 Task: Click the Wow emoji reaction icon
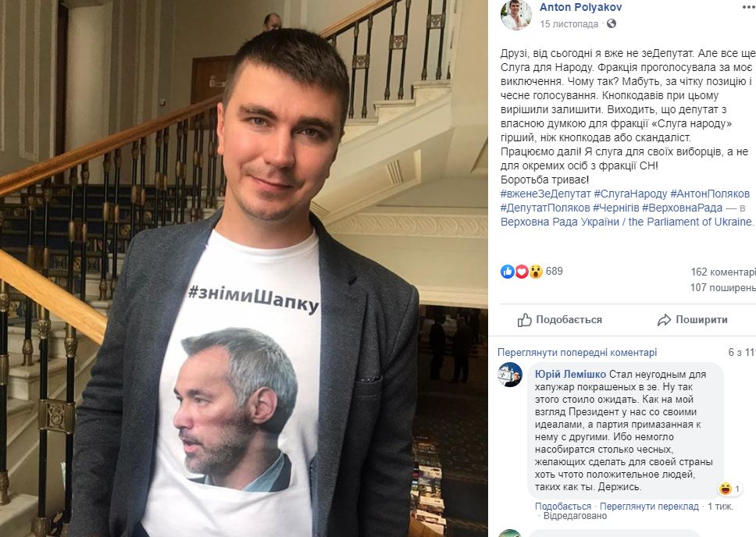(536, 272)
